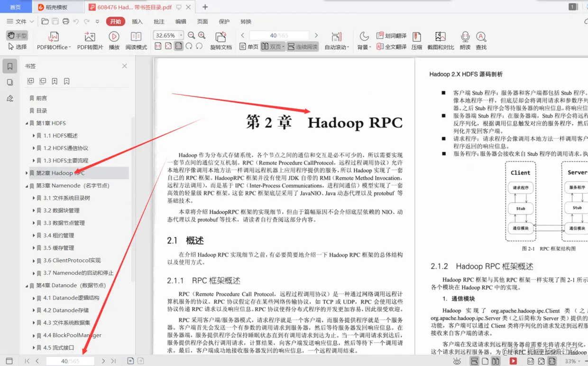Click the status bar page number field
Image resolution: width=588 pixels, height=366 pixels.
[x=70, y=361]
